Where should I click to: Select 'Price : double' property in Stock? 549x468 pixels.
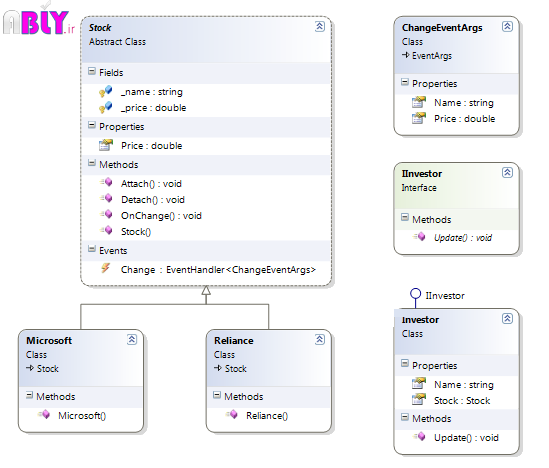point(152,146)
